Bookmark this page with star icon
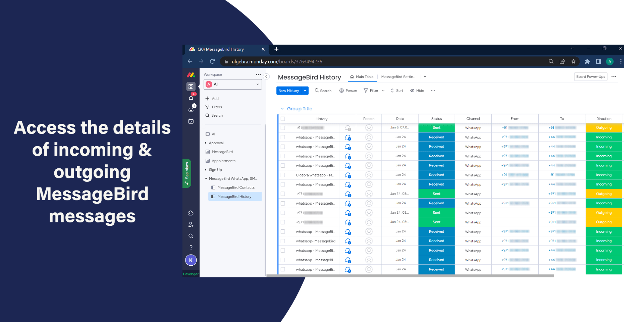Image resolution: width=644 pixels, height=322 pixels. coord(573,61)
